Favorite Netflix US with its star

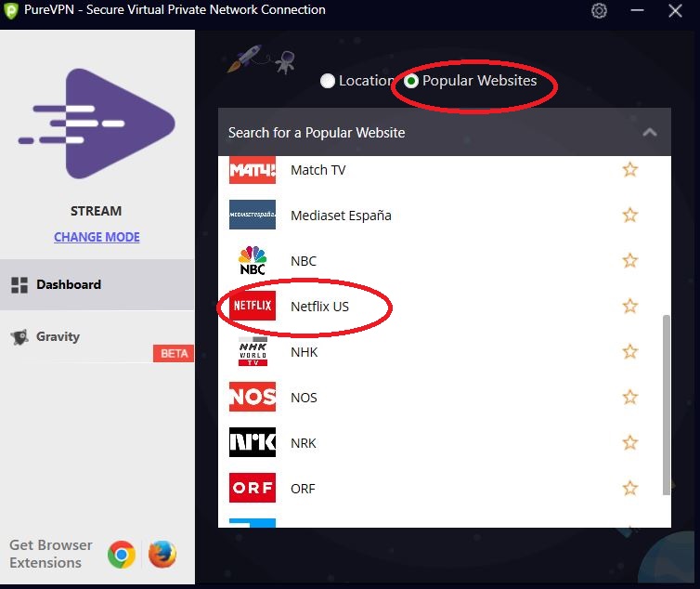pyautogui.click(x=630, y=307)
